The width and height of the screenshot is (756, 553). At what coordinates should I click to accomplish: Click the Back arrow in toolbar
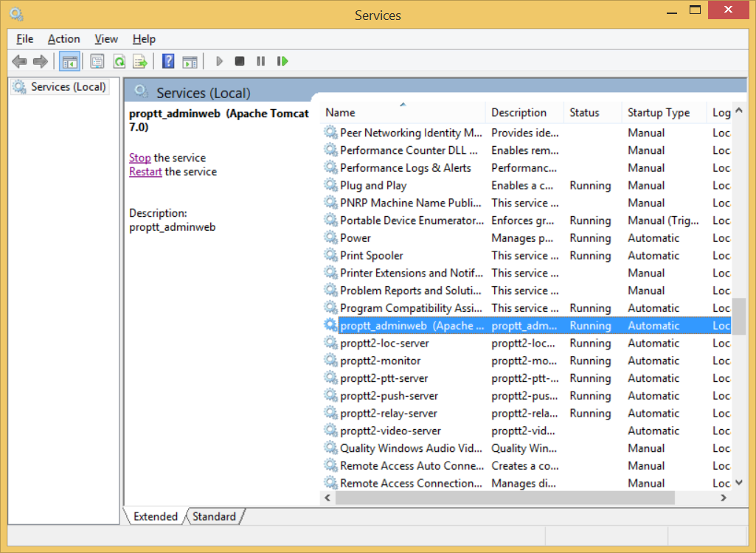(x=20, y=61)
